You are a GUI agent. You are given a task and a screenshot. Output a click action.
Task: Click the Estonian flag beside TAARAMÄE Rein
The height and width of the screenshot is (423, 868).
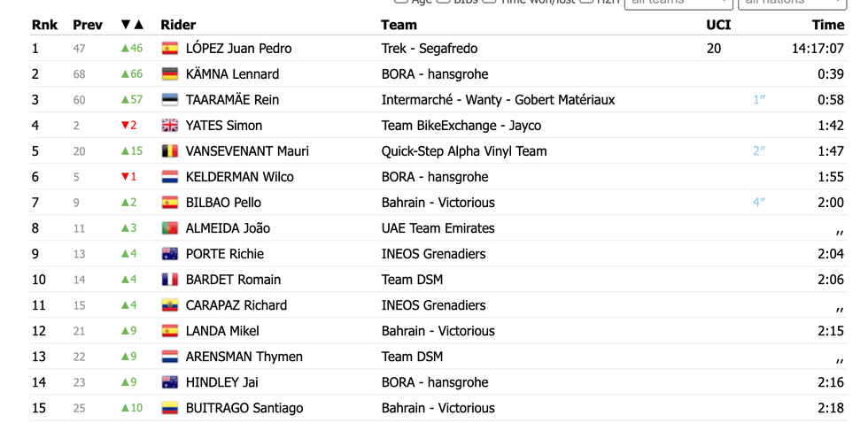coord(170,100)
